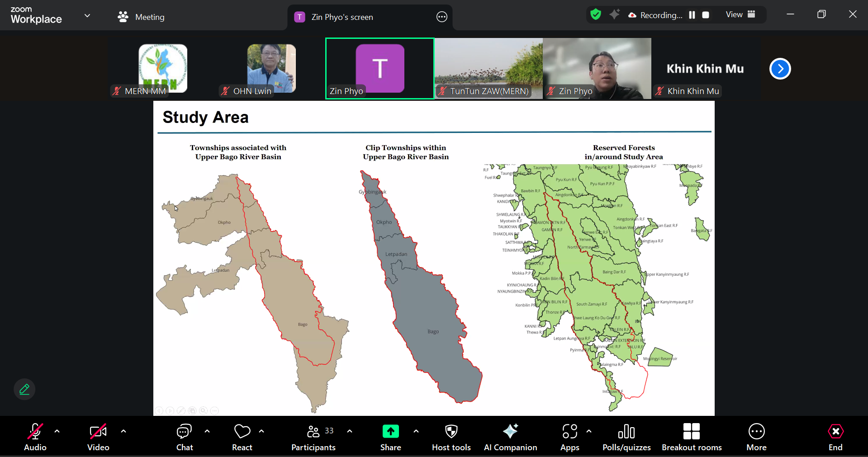
Task: Open the React emoji menu
Action: (242, 437)
